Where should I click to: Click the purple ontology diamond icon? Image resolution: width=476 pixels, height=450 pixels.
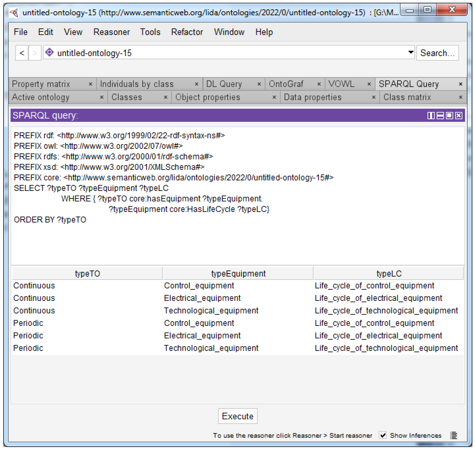coord(49,52)
